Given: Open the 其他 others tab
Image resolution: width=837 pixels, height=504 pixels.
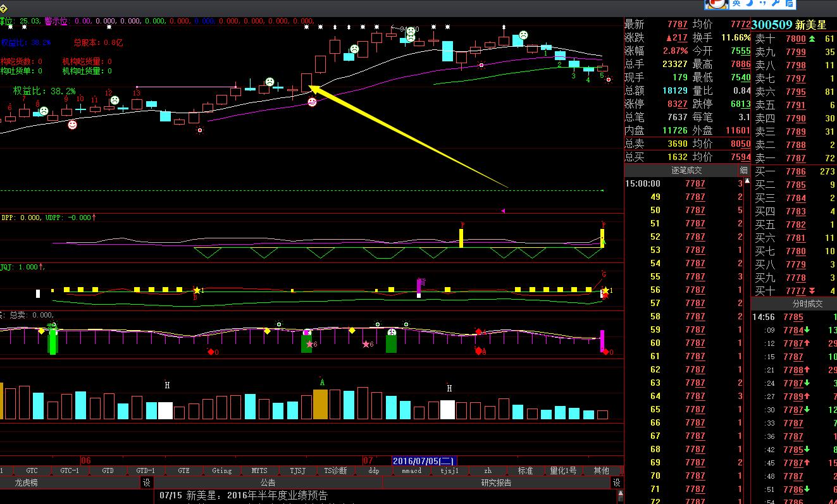Looking at the screenshot, I should [x=601, y=470].
